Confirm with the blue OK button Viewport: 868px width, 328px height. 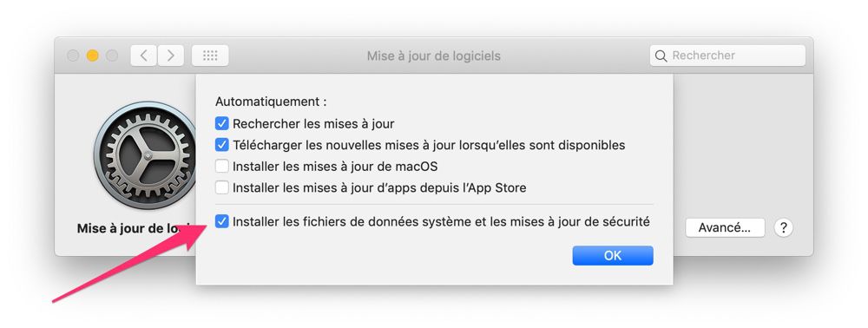click(x=613, y=255)
